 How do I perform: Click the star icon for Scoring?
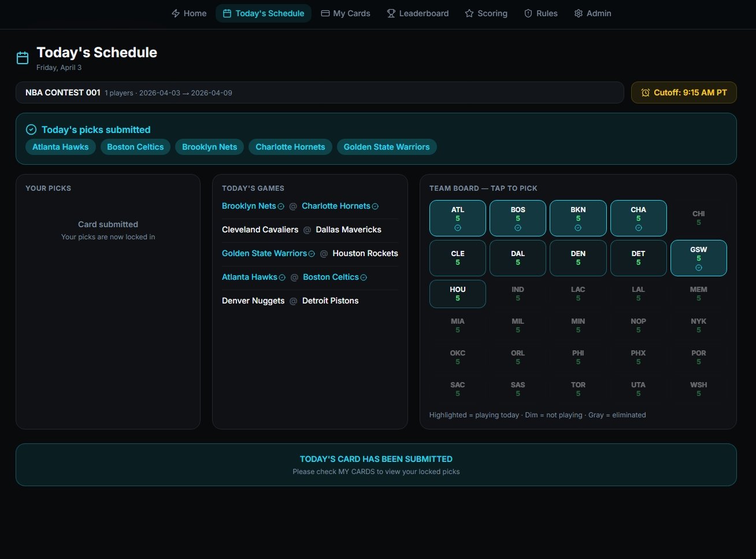coord(469,13)
